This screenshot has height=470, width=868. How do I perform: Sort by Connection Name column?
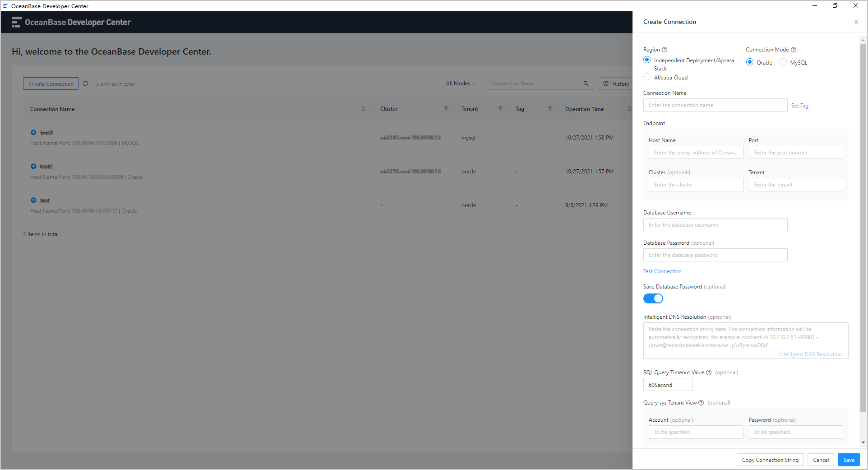click(363, 109)
